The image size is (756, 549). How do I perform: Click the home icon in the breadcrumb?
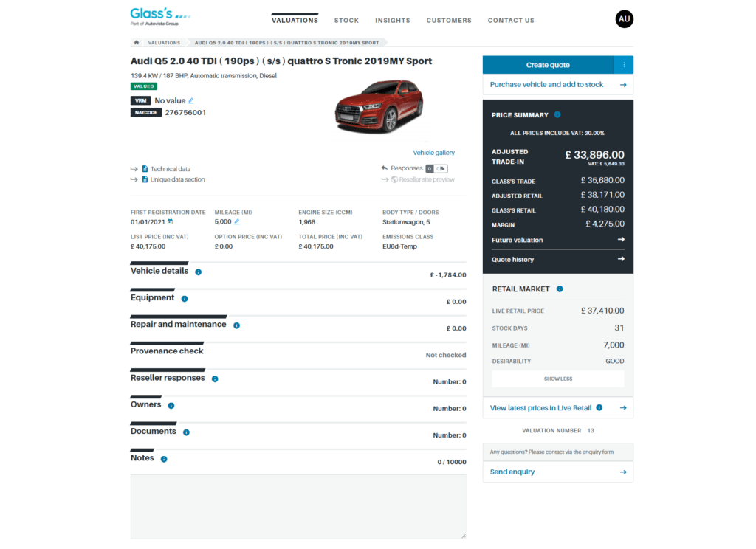[x=134, y=42]
